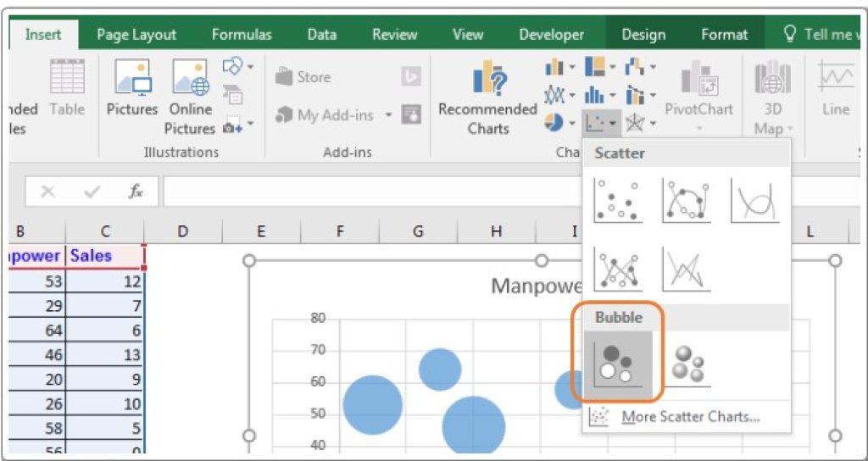Open Recommended Charts
Viewport: 868px width, 461px height.
(x=487, y=97)
